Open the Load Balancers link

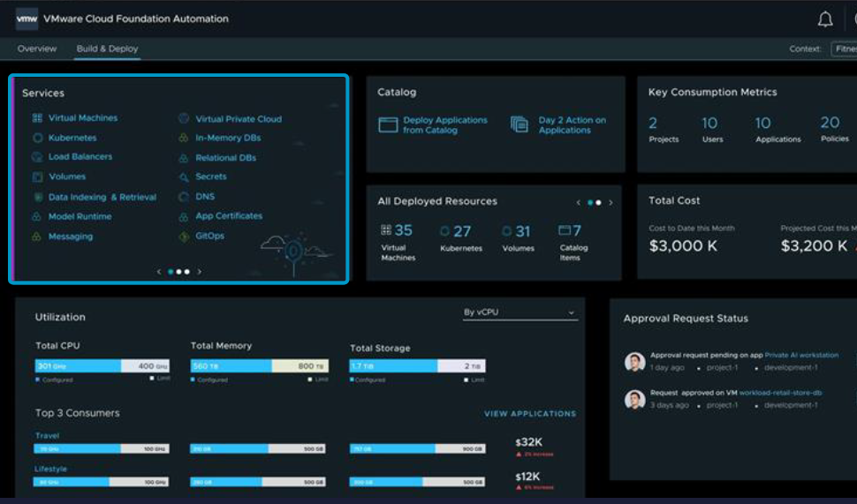click(80, 157)
